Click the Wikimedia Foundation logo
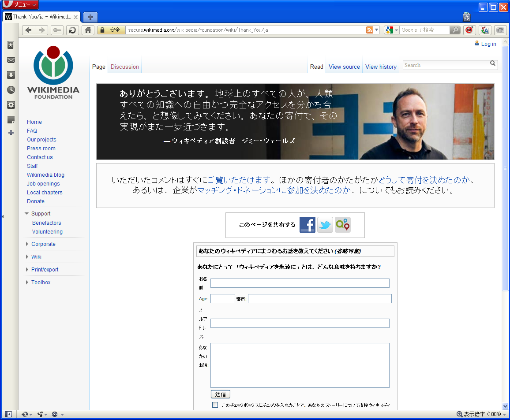 (x=53, y=72)
